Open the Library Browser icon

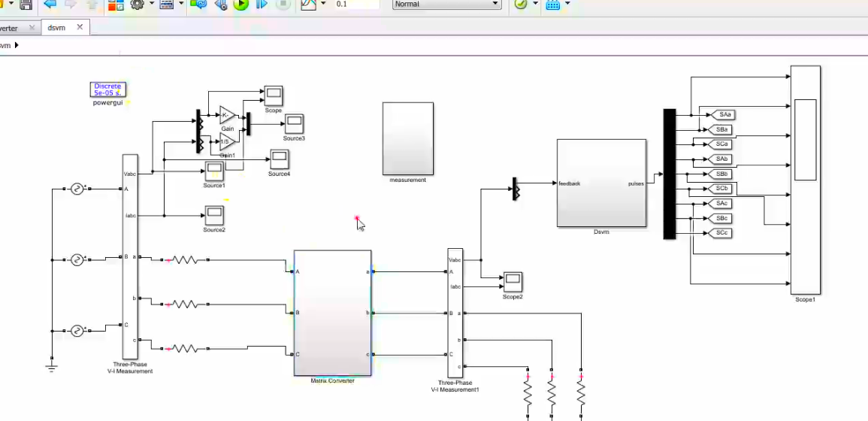pyautogui.click(x=116, y=5)
